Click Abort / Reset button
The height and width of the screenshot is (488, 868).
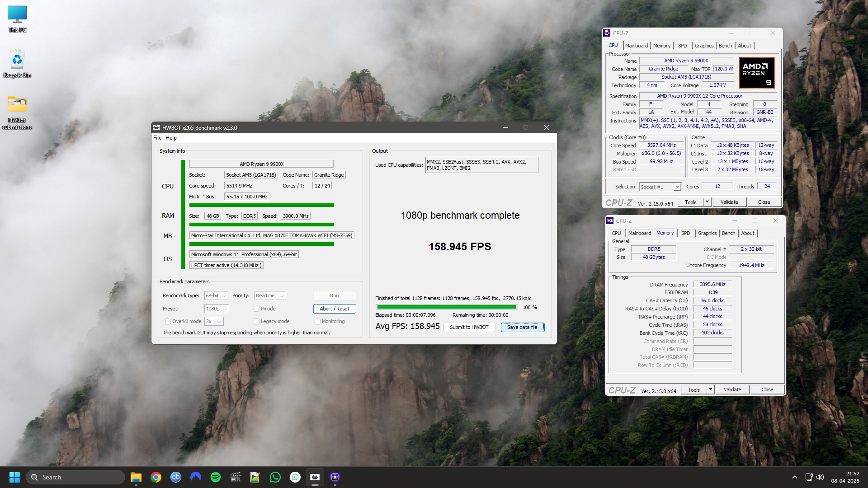[x=335, y=309]
